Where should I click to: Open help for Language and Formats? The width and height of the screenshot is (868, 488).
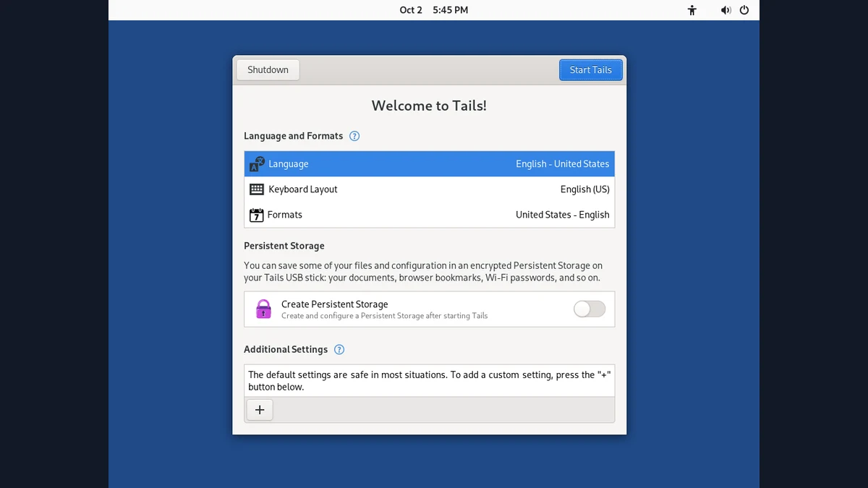pos(354,136)
